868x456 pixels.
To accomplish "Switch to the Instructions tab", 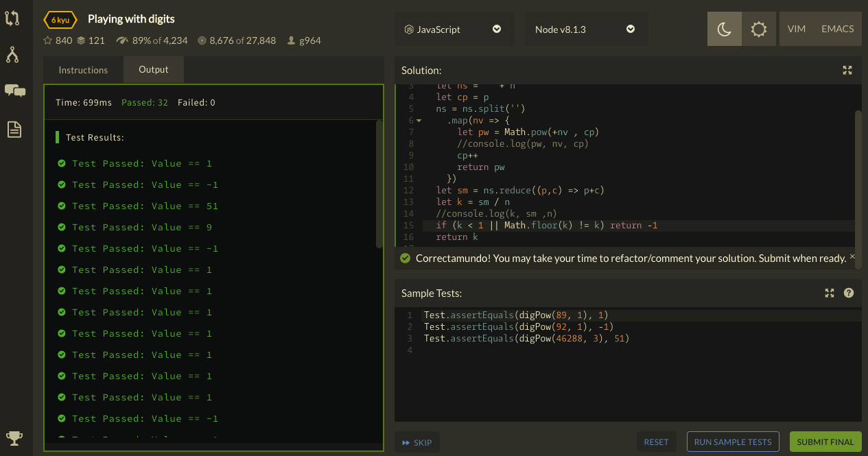I will point(83,70).
